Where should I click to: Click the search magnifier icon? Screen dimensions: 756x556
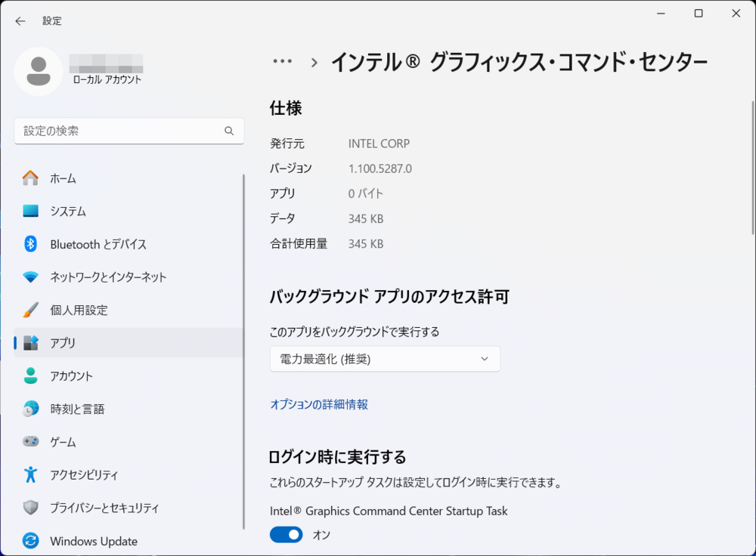pyautogui.click(x=229, y=131)
